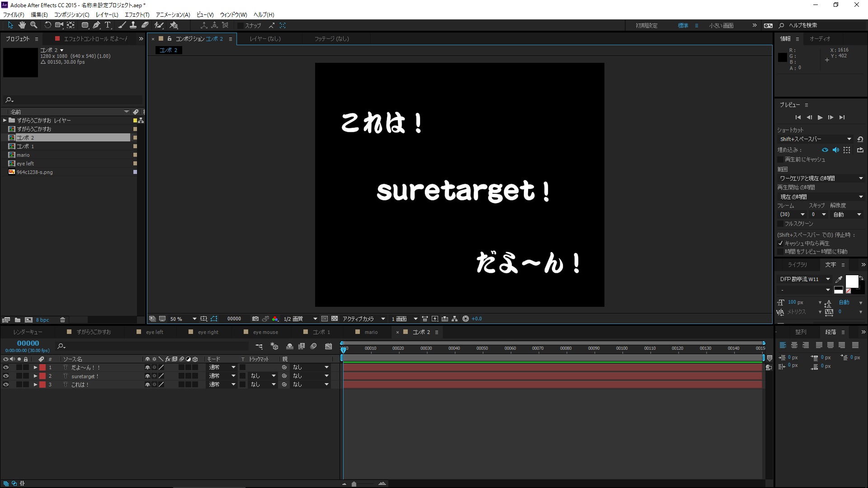Image resolution: width=868 pixels, height=488 pixels.
Task: Open blend mode dropdown for layer 3
Action: (222, 385)
